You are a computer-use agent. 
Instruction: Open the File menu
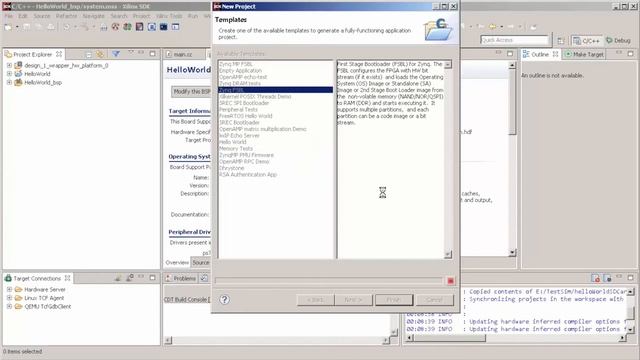click(9, 16)
